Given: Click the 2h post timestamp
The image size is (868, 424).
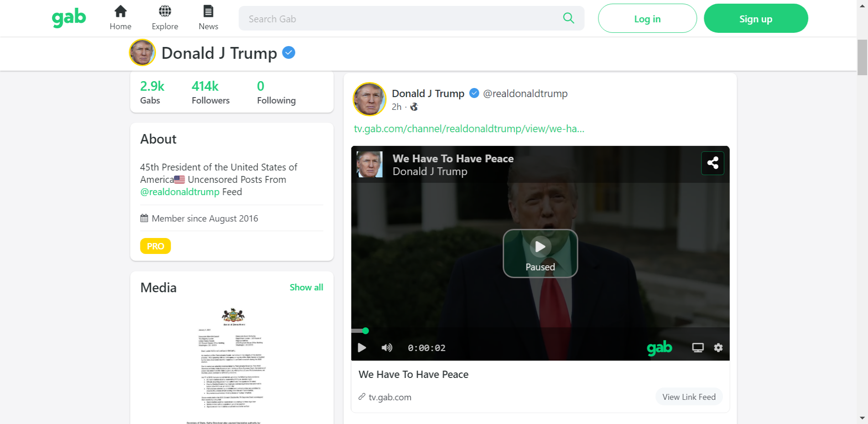Looking at the screenshot, I should 396,107.
